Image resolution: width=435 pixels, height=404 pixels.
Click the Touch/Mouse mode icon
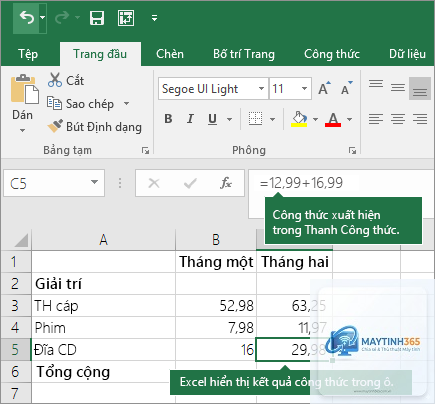(126, 18)
